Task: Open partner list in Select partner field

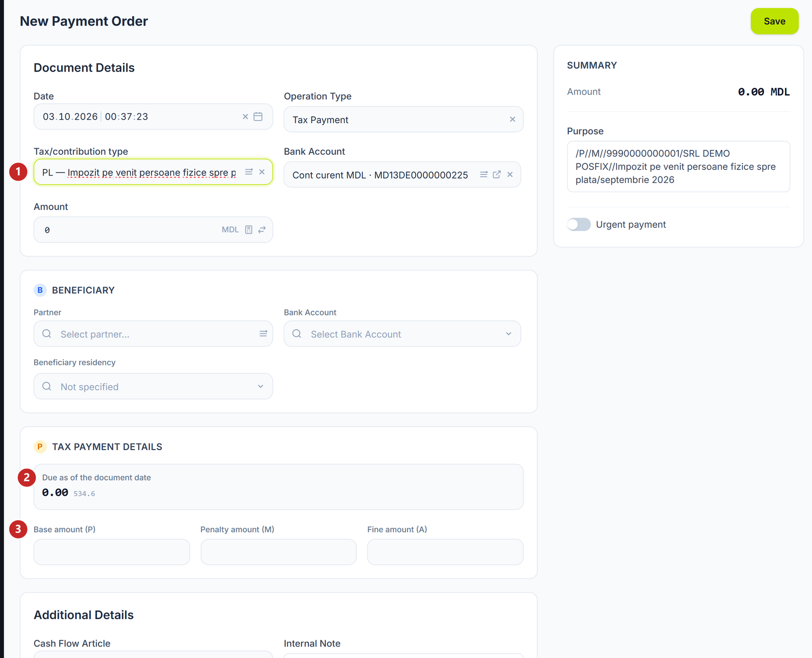Action: (263, 334)
